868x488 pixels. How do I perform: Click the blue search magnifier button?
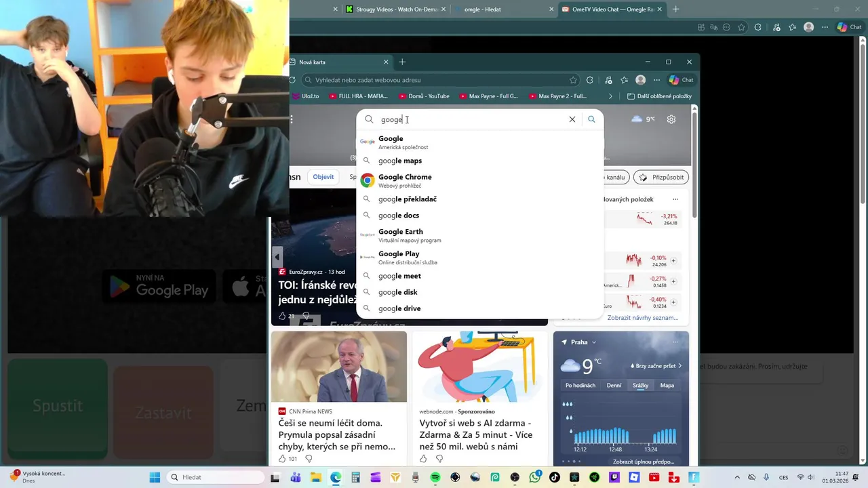[x=591, y=119]
